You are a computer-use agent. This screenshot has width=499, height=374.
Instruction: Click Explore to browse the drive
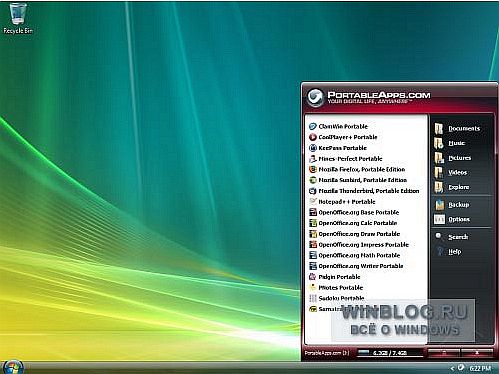[x=452, y=187]
